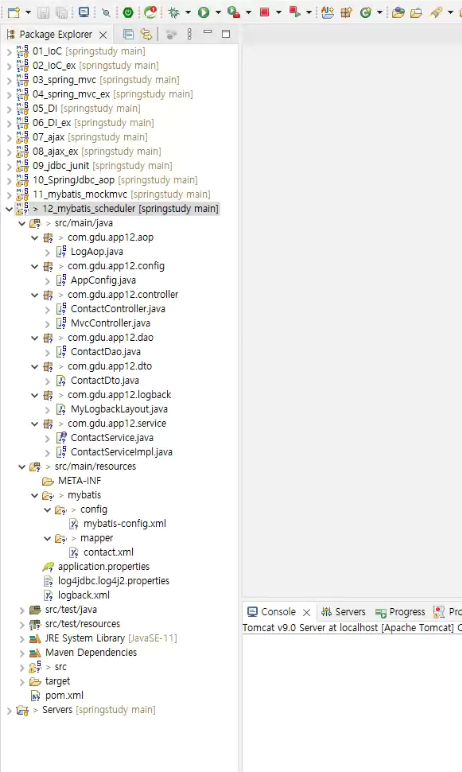Image resolution: width=462 pixels, height=772 pixels.
Task: Collapse the 12_mybatis_scheduler project node
Action: pos(9,209)
